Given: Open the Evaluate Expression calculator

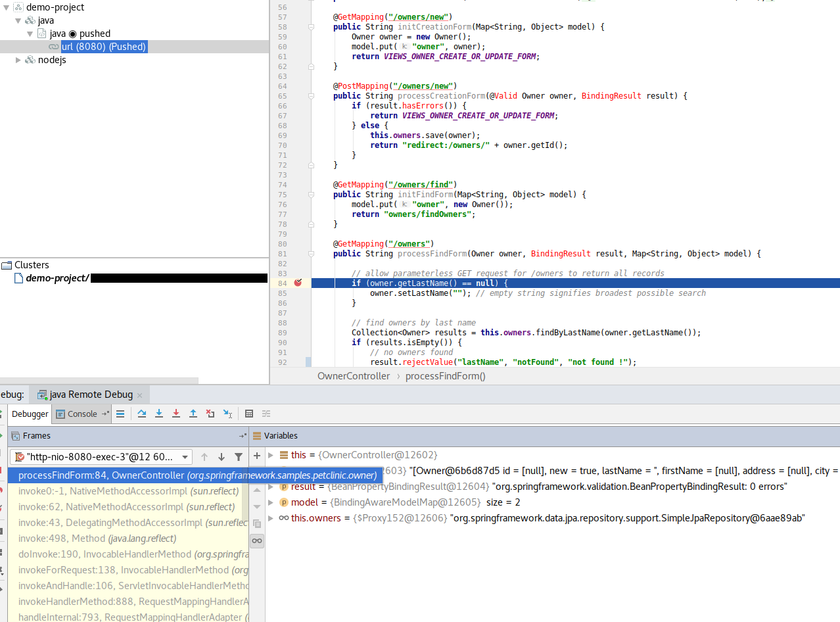Looking at the screenshot, I should (x=249, y=414).
